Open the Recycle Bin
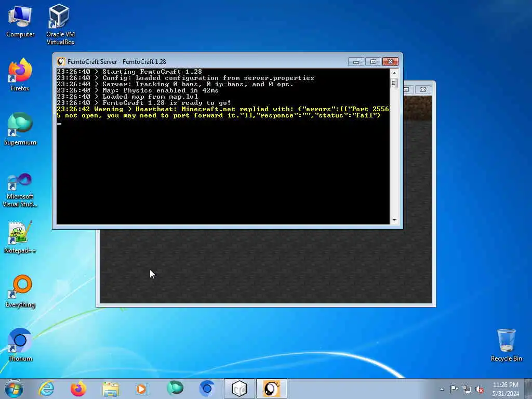 tap(506, 345)
